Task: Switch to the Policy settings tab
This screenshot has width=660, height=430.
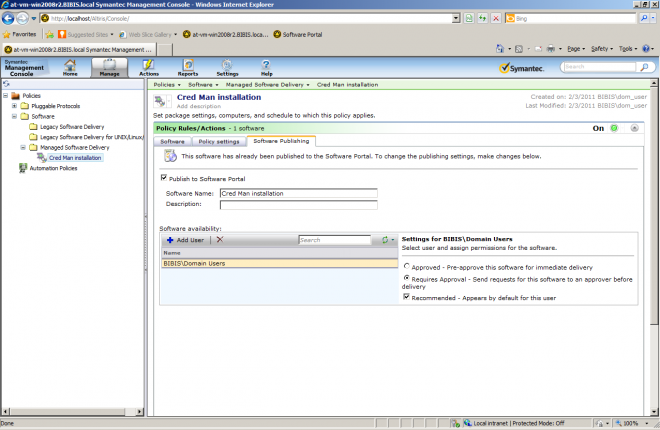Action: point(219,141)
